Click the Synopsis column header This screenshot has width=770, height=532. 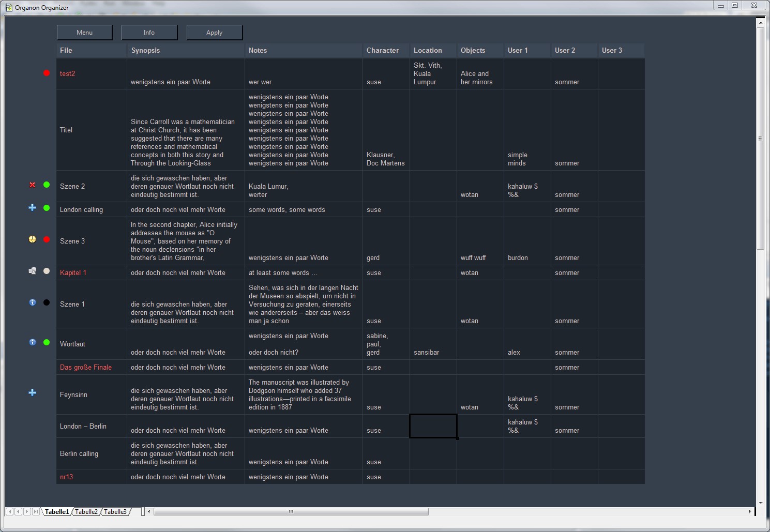[186, 51]
